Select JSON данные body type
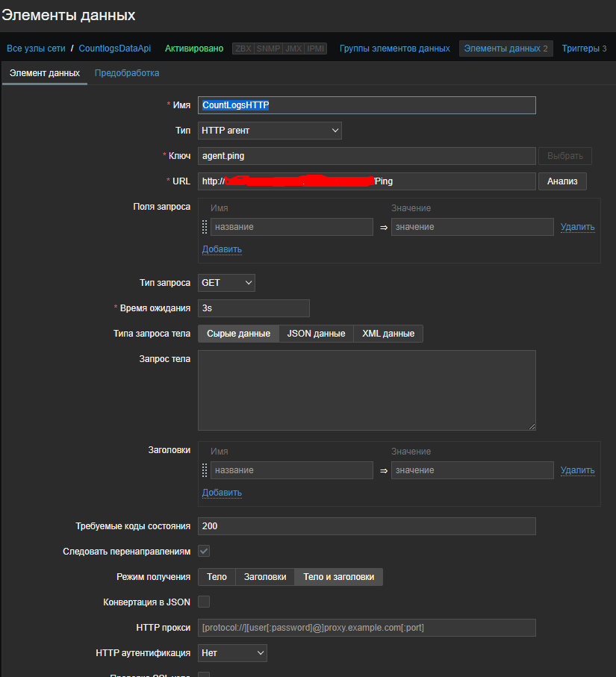 [316, 333]
